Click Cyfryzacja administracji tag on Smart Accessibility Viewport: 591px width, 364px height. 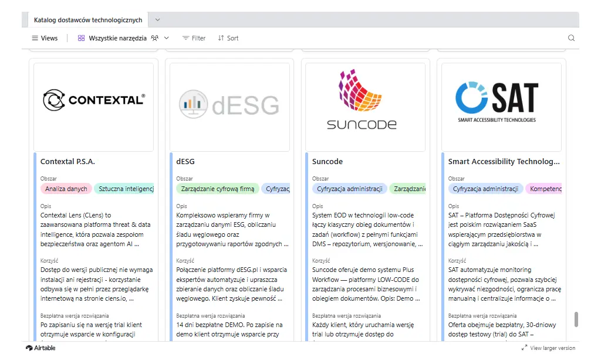point(485,189)
